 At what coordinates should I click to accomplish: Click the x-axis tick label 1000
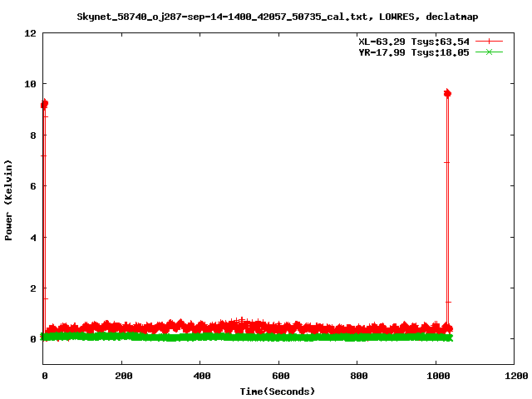coord(438,376)
